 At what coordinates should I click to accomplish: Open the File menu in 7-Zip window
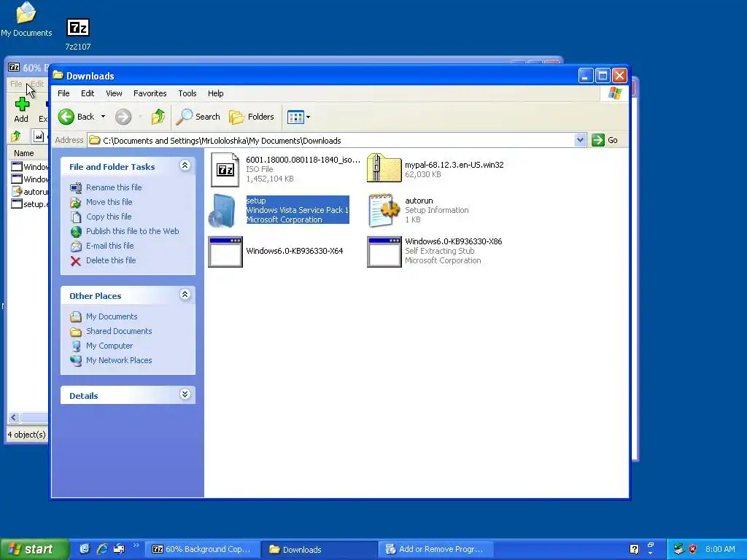16,84
